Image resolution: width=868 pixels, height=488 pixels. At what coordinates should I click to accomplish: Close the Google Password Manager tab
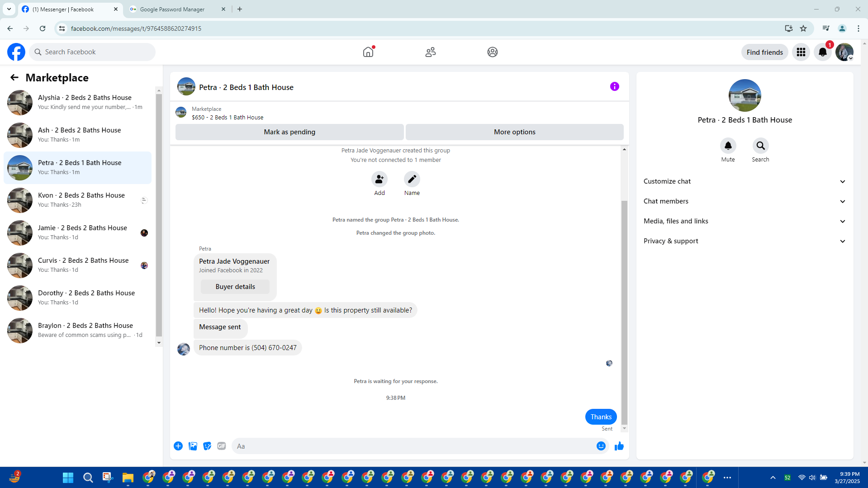(223, 9)
